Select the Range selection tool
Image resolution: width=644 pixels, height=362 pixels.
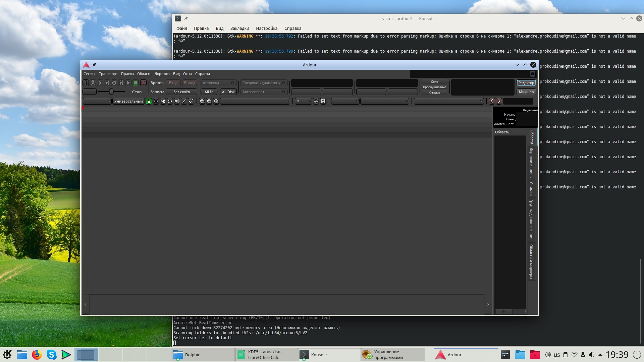(156, 101)
